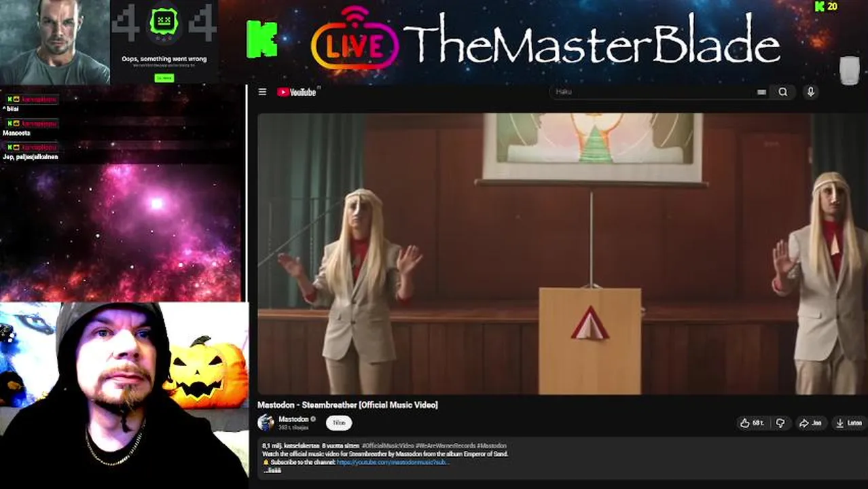Viewport: 868px width, 489px height.
Task: Open the #OfficialMusicVideo hashtag
Action: (x=388, y=446)
